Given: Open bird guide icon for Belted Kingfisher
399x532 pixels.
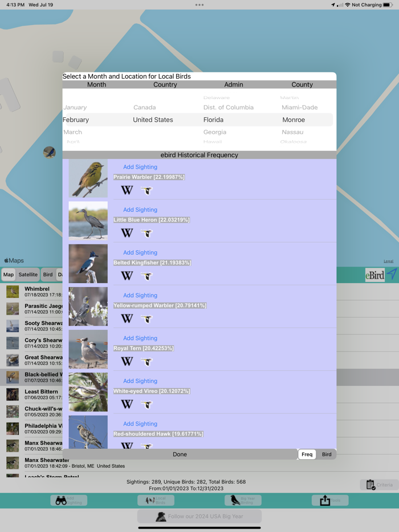Looking at the screenshot, I should [147, 276].
